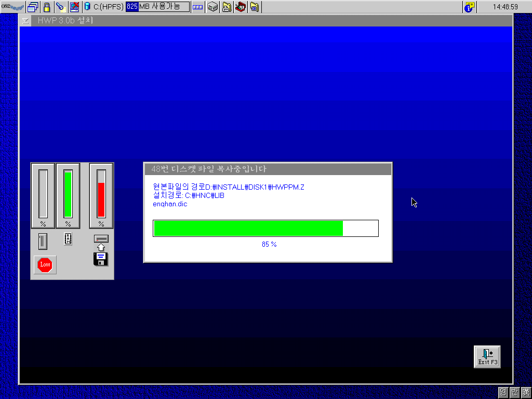Screen dimensions: 532x399
Task: Toggle the 반 half-width input mode indicator
Action: click(x=514, y=393)
